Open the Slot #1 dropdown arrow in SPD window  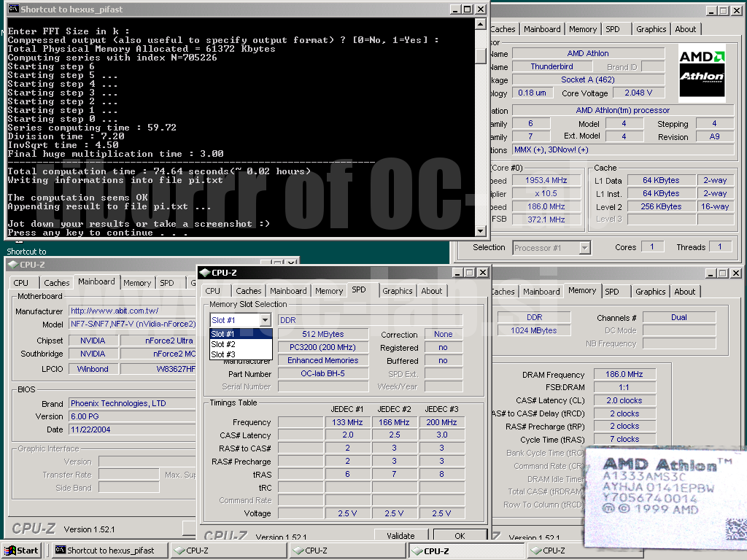(x=266, y=320)
